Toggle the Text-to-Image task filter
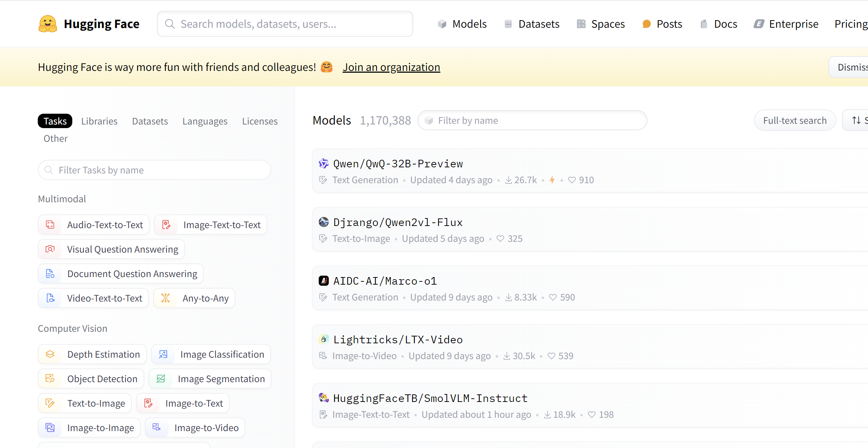868x448 pixels. pyautogui.click(x=85, y=403)
